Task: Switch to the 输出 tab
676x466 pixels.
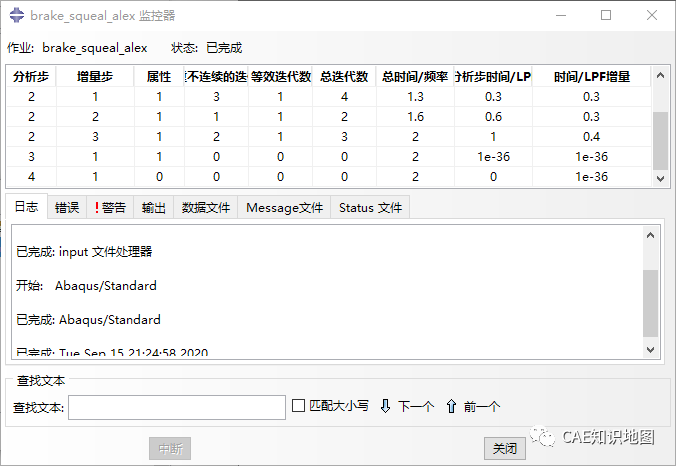Action: 153,208
